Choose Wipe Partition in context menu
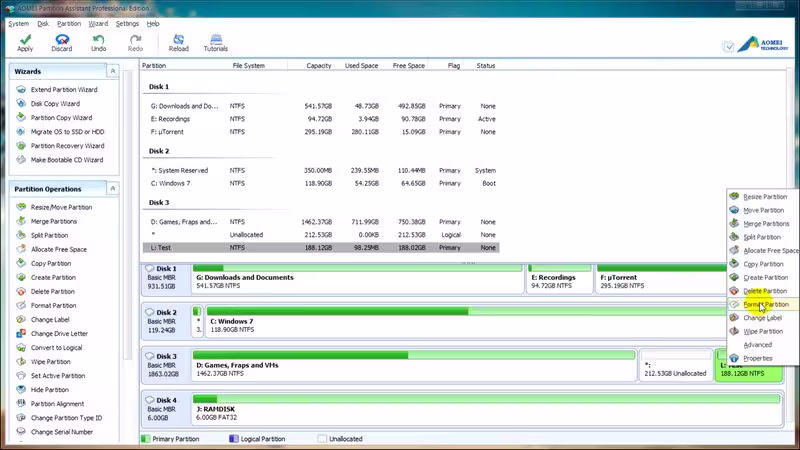 [x=763, y=331]
